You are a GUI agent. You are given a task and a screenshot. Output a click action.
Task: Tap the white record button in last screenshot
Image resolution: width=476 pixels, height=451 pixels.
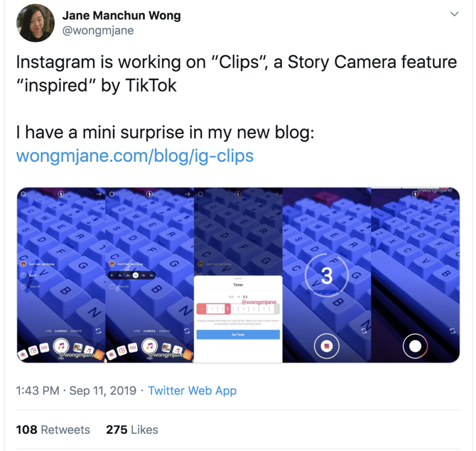[415, 346]
